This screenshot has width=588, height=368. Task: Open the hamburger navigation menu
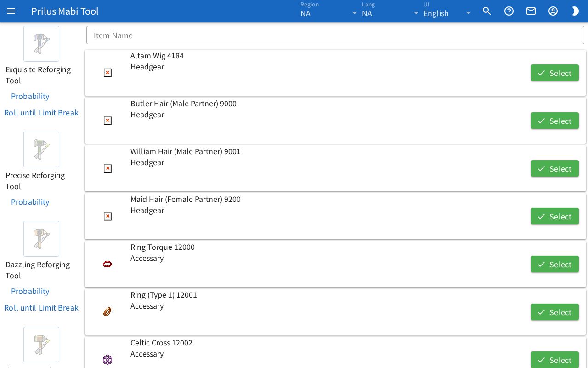click(x=11, y=11)
